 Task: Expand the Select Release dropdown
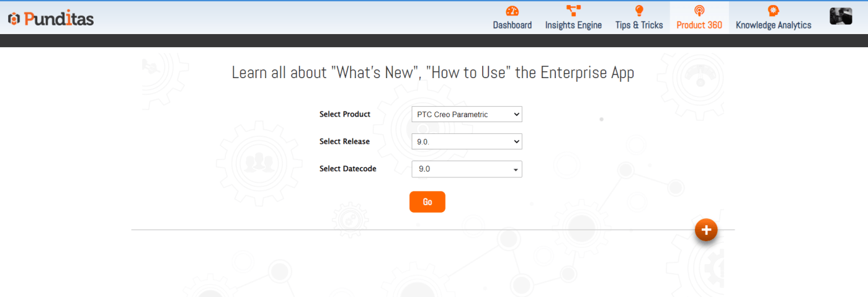coord(467,141)
